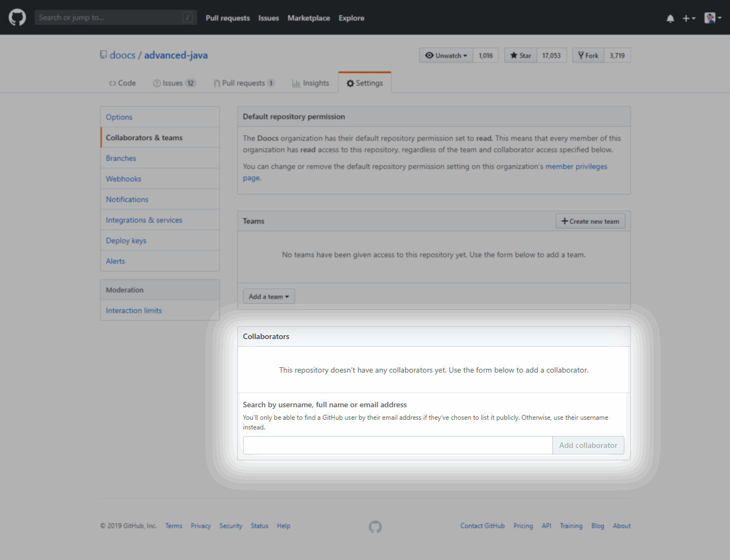Click the collaborator search input field
Image resolution: width=730 pixels, height=560 pixels.
(397, 445)
